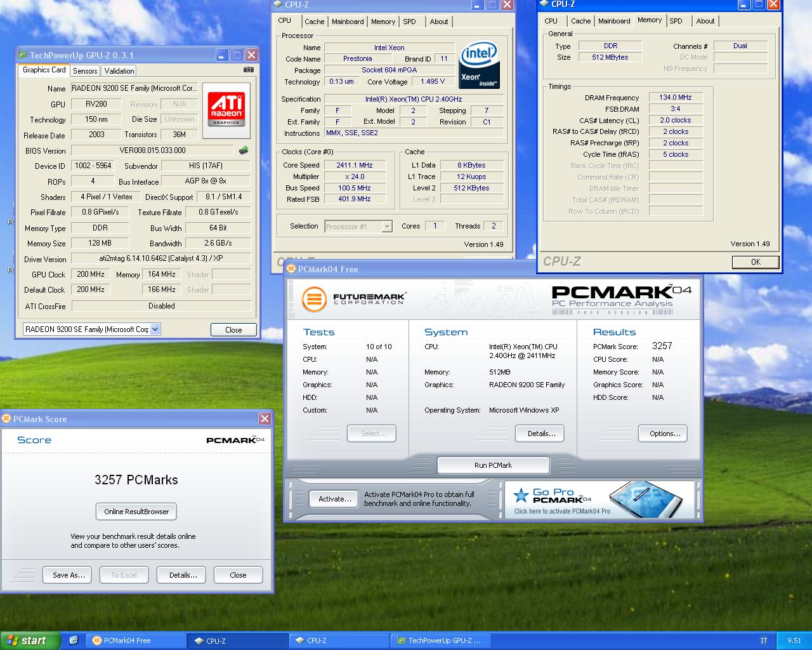The height and width of the screenshot is (650, 812).
Task: Click the first CPU-Z taskbar button
Action: coord(237,640)
